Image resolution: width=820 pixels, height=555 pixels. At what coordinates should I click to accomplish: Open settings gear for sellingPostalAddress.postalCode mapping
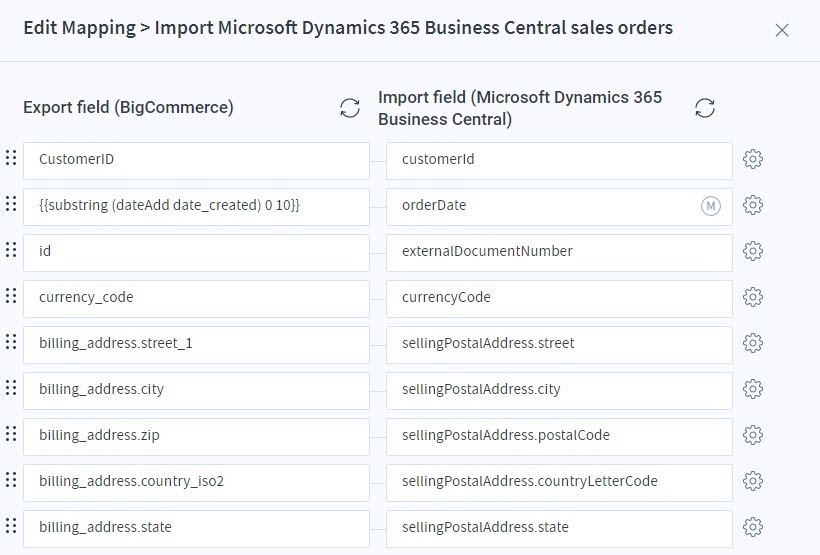coord(753,435)
